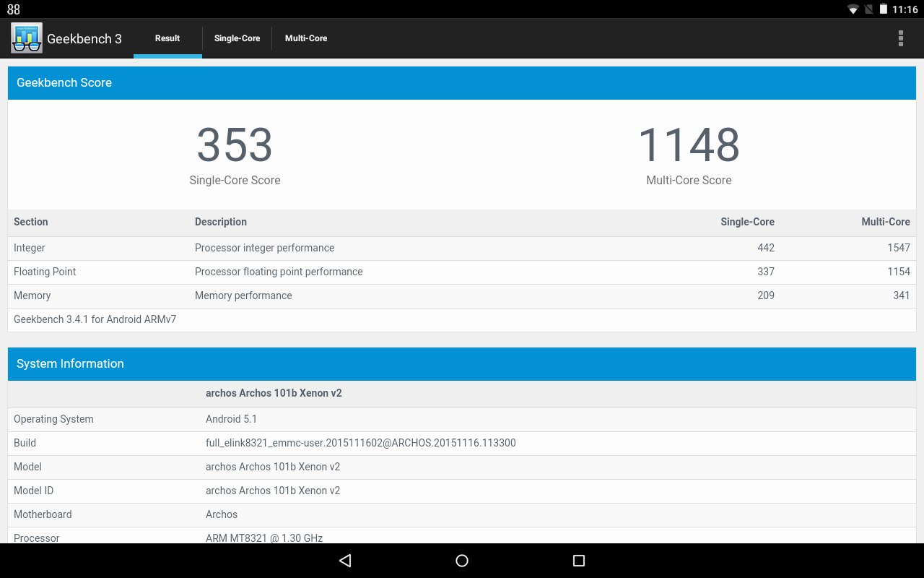Select the Result tab
This screenshot has width=924, height=578.
point(167,38)
